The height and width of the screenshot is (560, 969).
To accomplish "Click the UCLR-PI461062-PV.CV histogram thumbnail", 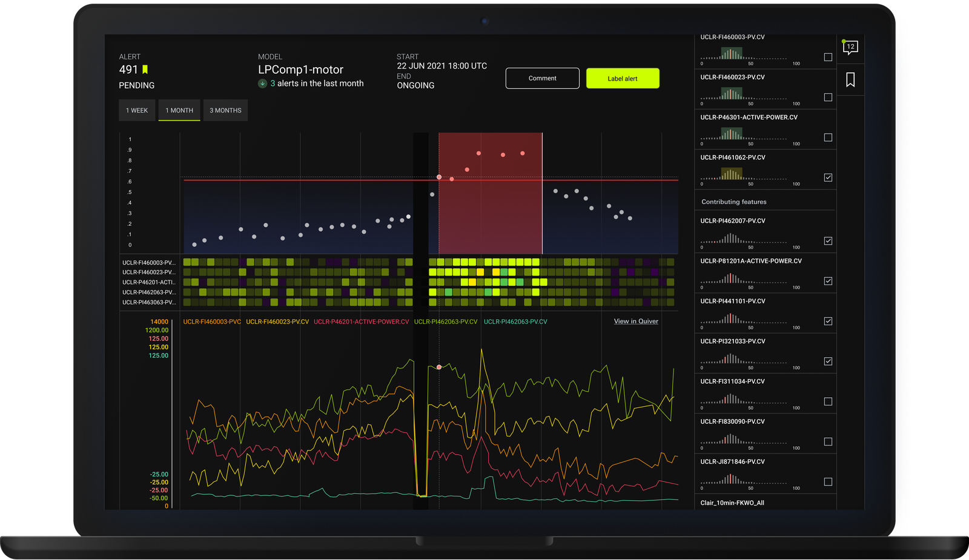I will (744, 174).
